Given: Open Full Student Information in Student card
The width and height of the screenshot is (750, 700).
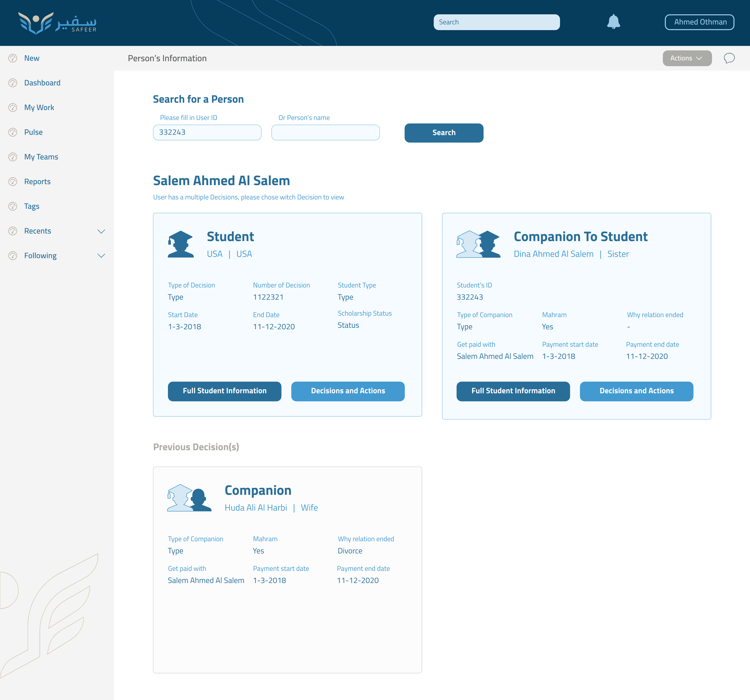Looking at the screenshot, I should 225,391.
